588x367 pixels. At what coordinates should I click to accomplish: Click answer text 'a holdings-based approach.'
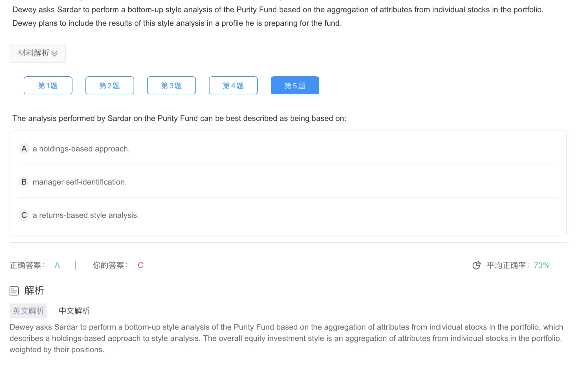[x=81, y=149]
